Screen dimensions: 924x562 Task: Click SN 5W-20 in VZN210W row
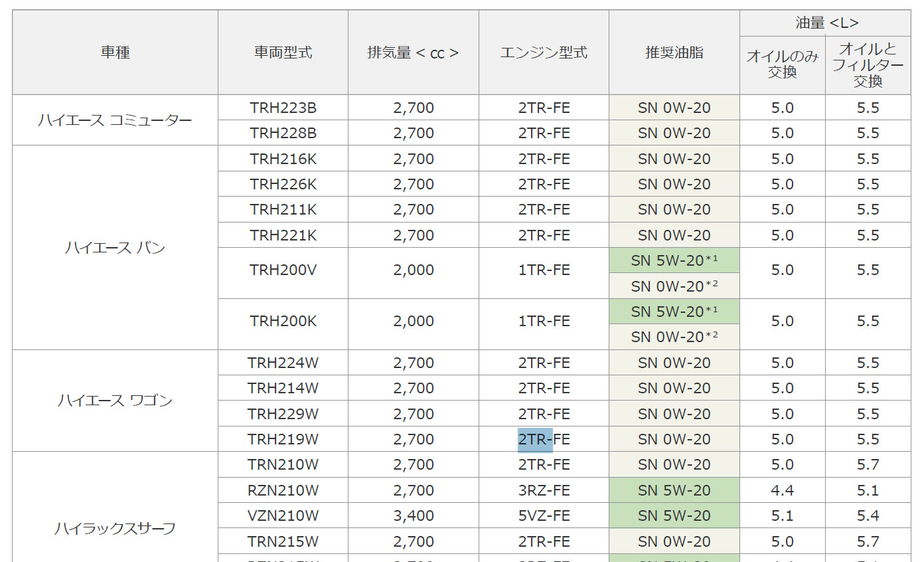(674, 515)
